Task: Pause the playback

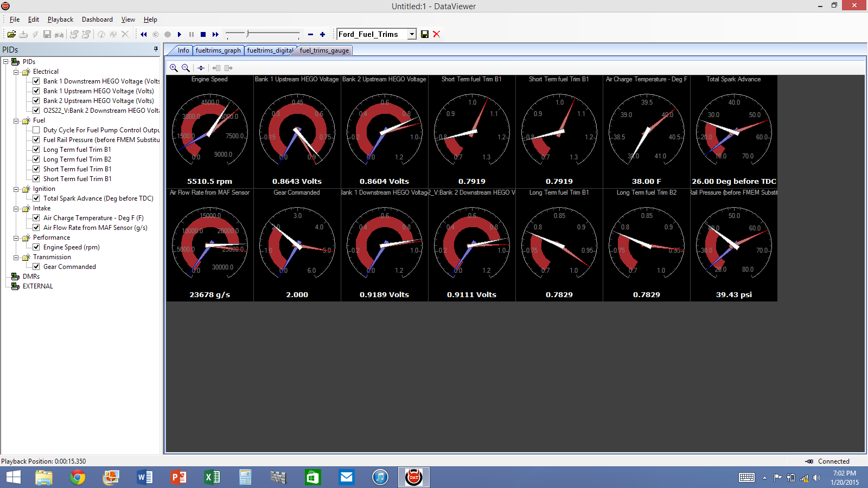Action: click(x=192, y=34)
